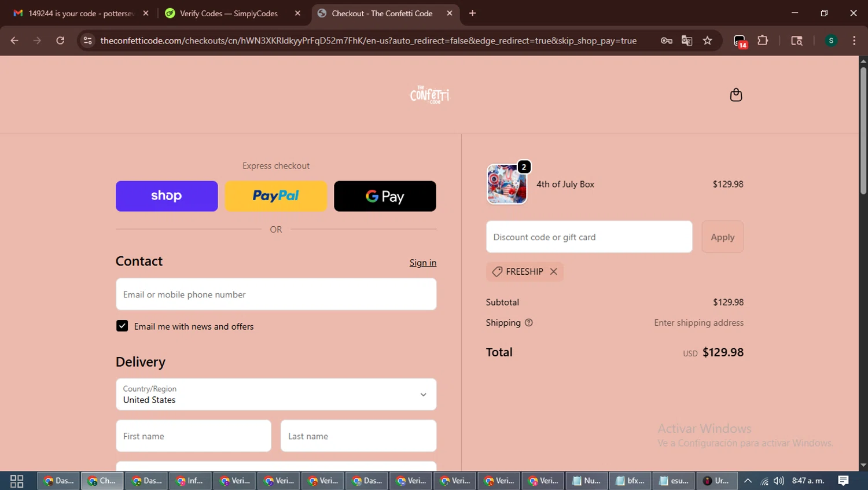Viewport: 868px width, 490px height.
Task: Focus the Email or mobile phone field
Action: tap(276, 294)
